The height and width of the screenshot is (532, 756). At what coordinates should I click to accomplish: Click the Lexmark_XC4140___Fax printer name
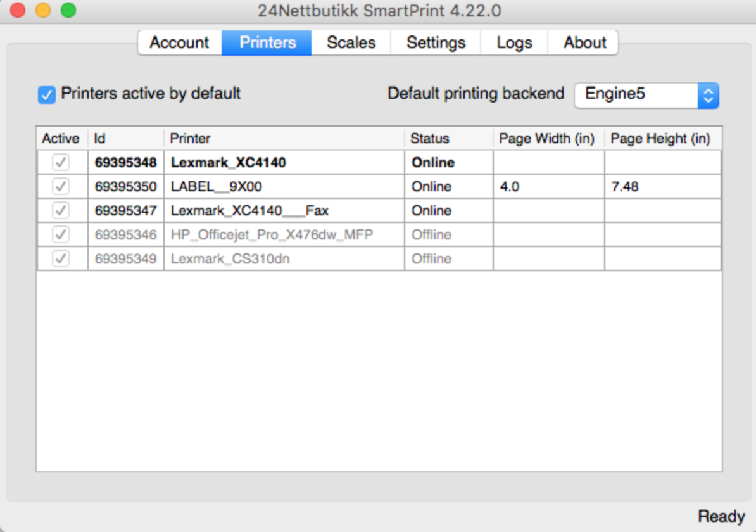tap(249, 211)
